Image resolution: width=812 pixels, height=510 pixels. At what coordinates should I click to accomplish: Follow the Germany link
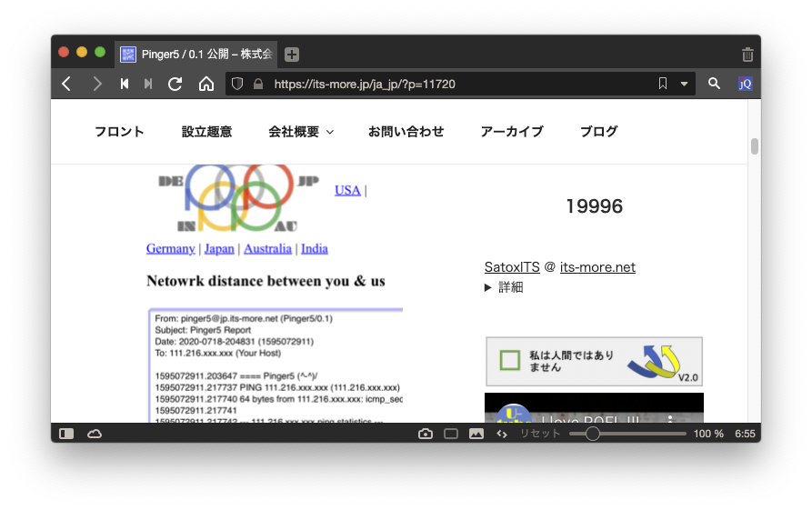pos(170,248)
